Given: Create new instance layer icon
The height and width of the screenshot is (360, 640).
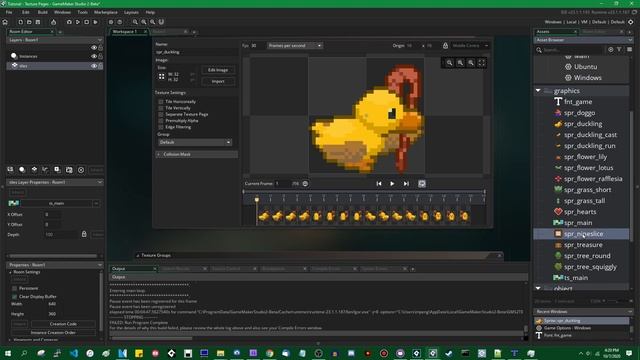Looking at the screenshot, I should click(22, 170).
